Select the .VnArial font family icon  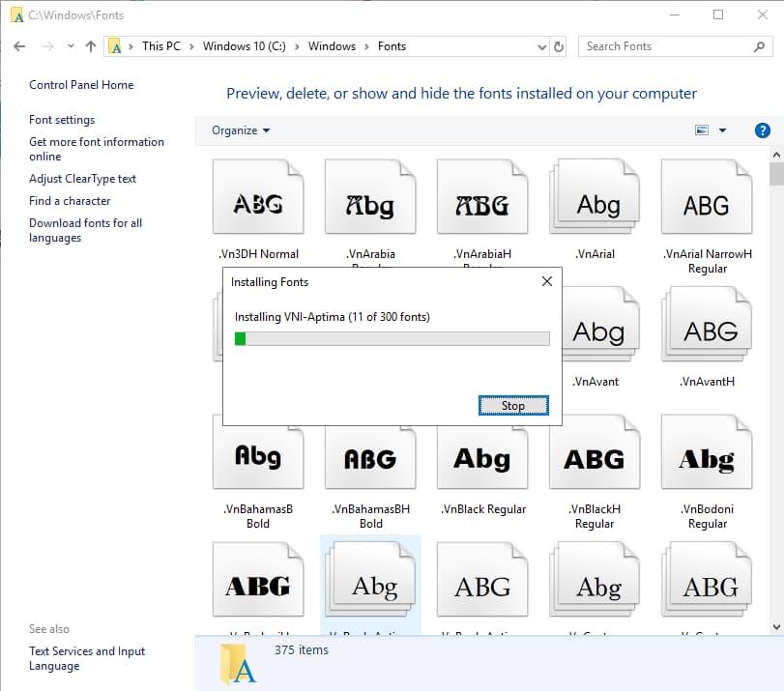[x=595, y=204]
